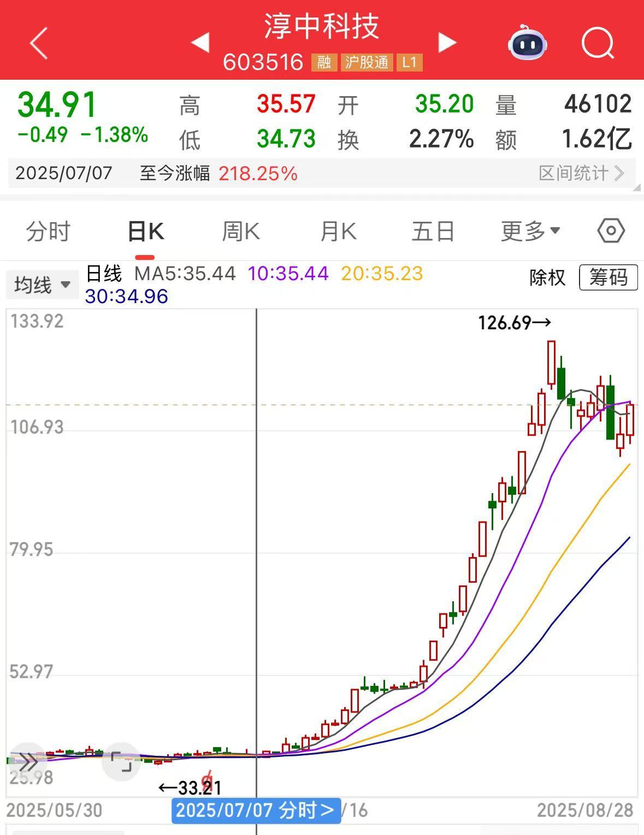Open the robot assistant icon
The width and height of the screenshot is (644, 835).
[527, 43]
